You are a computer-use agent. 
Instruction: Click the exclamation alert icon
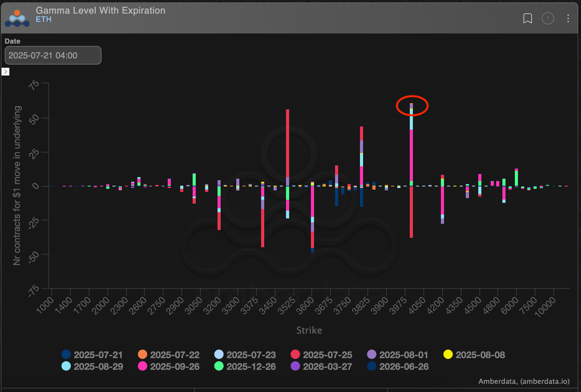[548, 18]
